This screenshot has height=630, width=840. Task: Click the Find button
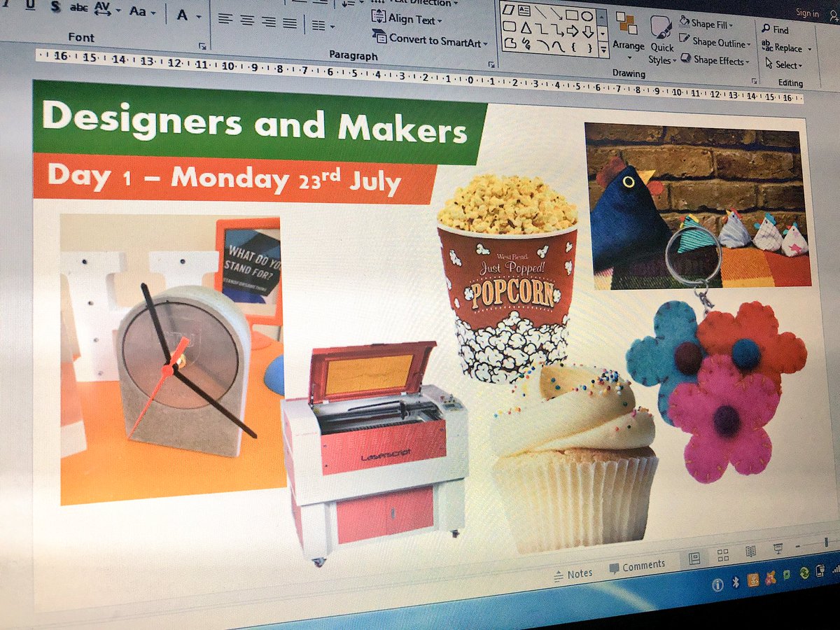click(x=775, y=30)
